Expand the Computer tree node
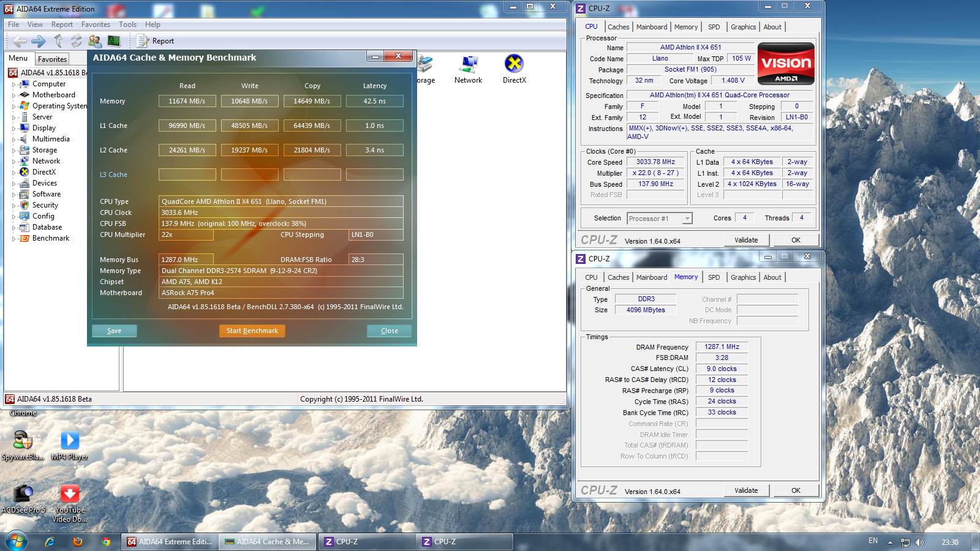 pos(13,84)
